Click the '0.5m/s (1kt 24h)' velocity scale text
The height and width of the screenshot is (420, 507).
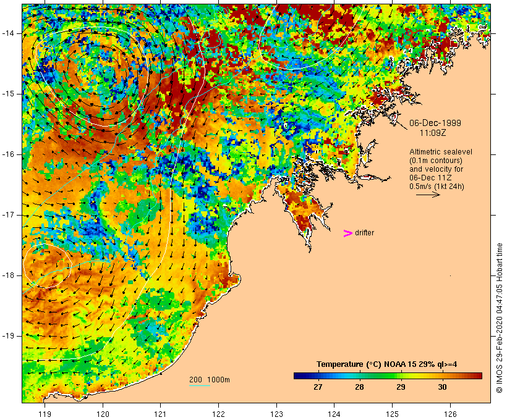click(x=437, y=187)
